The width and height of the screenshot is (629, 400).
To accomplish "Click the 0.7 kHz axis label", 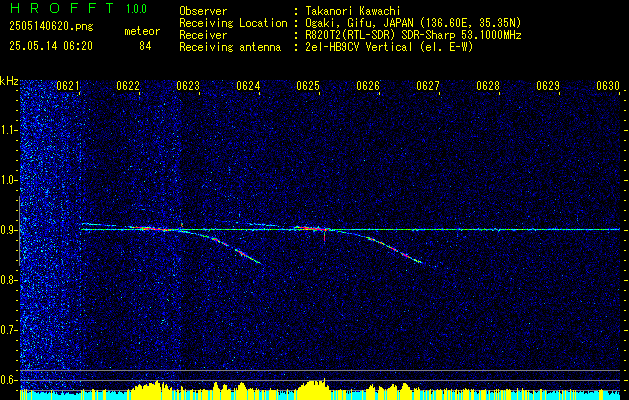I will point(8,330).
